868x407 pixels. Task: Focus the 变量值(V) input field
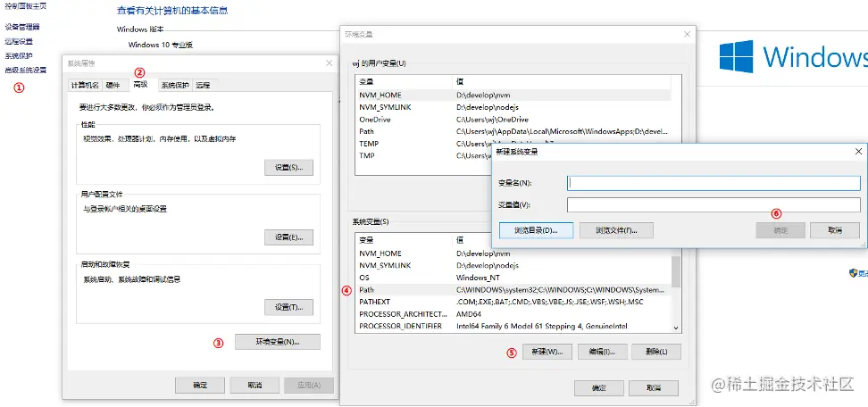coord(714,205)
